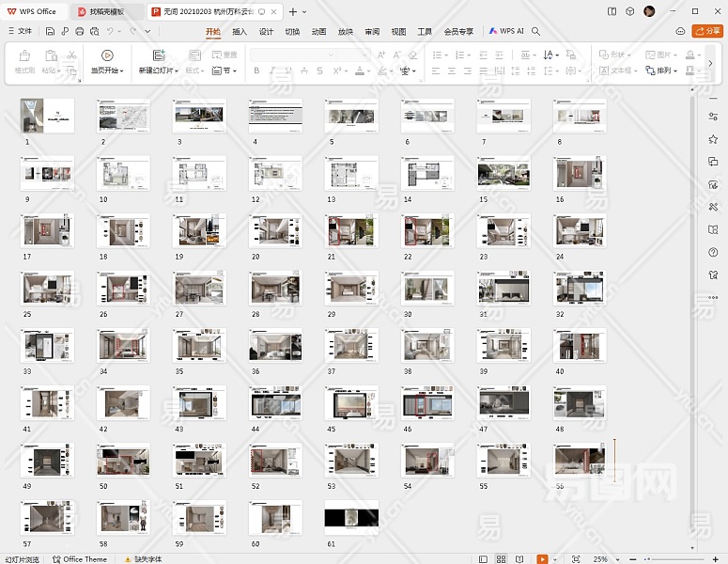Click the orange 分享 share button

pos(706,31)
